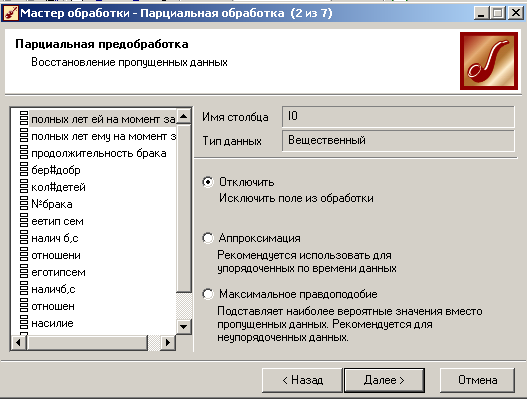Select the list row 'полных лет ей на момент за'

coord(103,119)
